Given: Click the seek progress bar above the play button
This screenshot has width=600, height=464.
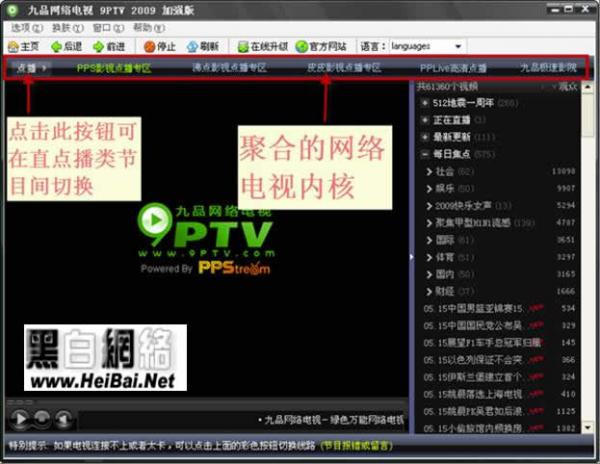Looking at the screenshot, I should click(x=207, y=403).
